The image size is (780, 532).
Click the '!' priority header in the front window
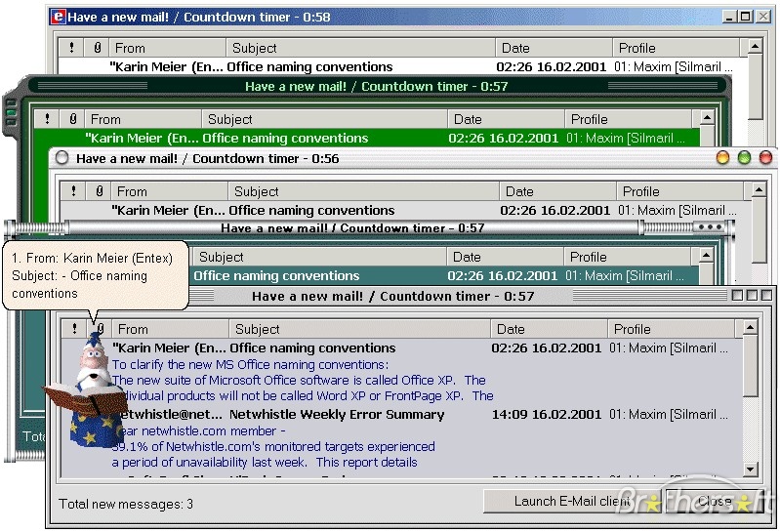(74, 329)
